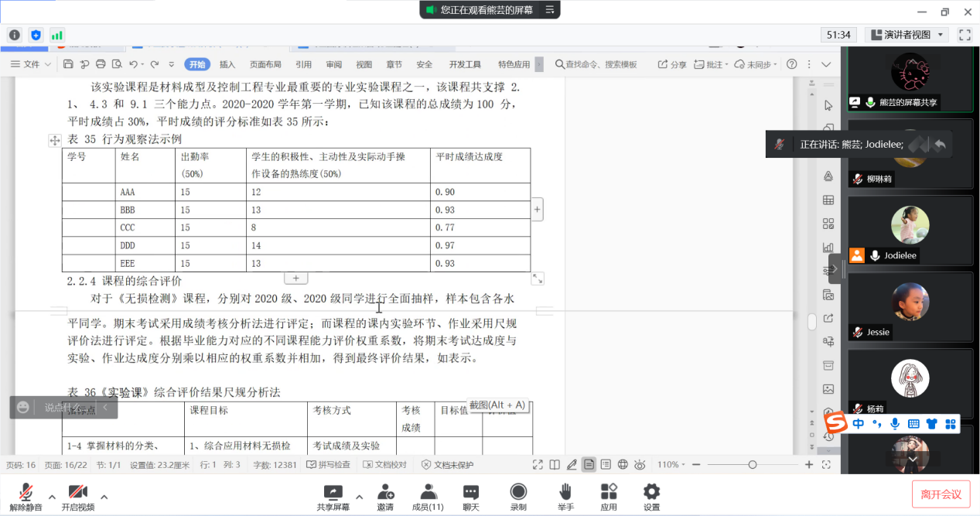Image resolution: width=980 pixels, height=516 pixels.
Task: Toggle spell check in status bar
Action: click(328, 465)
